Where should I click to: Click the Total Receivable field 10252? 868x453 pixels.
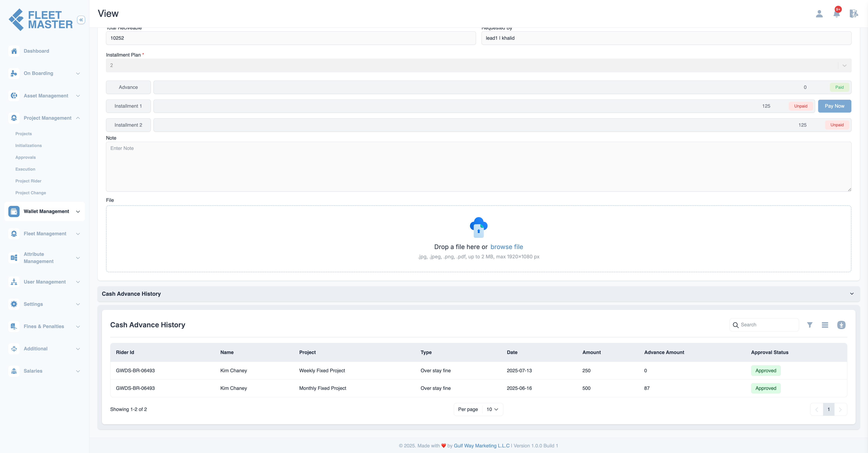tap(291, 38)
